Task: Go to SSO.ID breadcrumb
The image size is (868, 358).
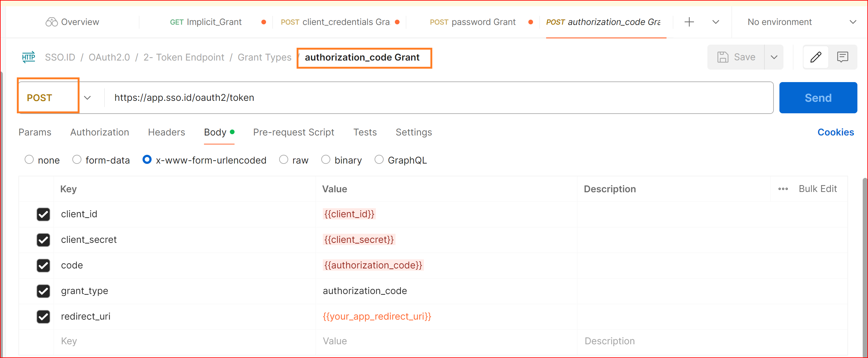Action: (60, 57)
